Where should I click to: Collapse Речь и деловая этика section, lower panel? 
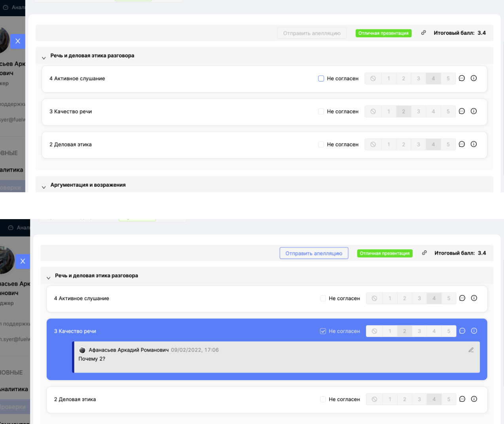click(48, 278)
